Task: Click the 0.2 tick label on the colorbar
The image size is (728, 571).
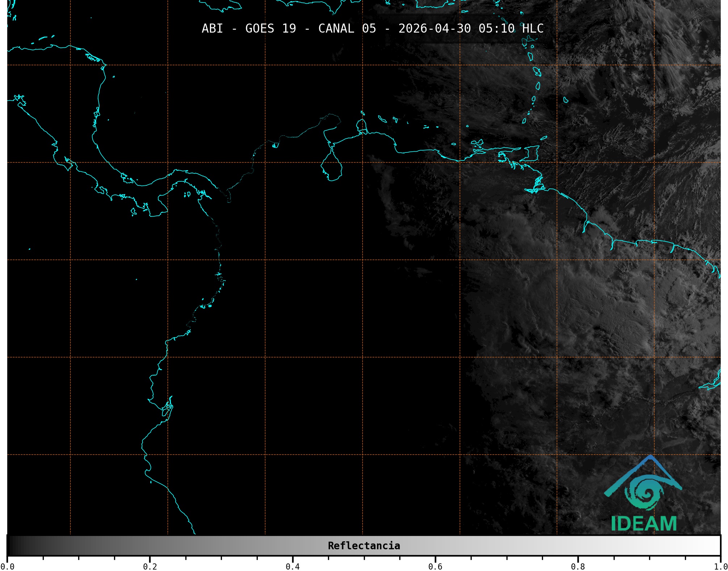Action: [x=150, y=566]
